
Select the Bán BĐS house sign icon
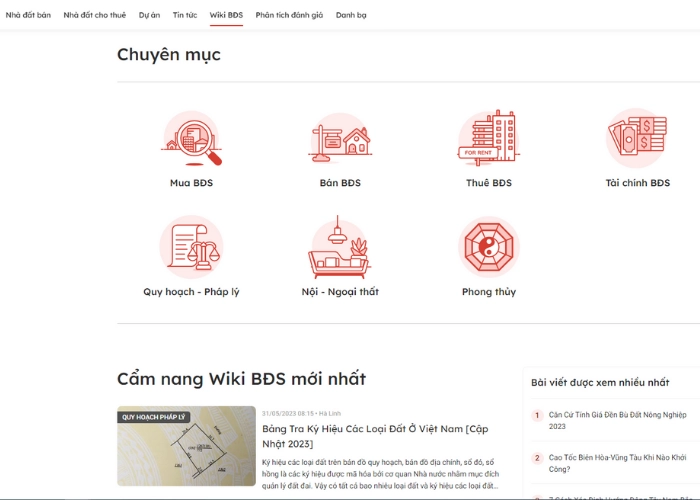[340, 139]
